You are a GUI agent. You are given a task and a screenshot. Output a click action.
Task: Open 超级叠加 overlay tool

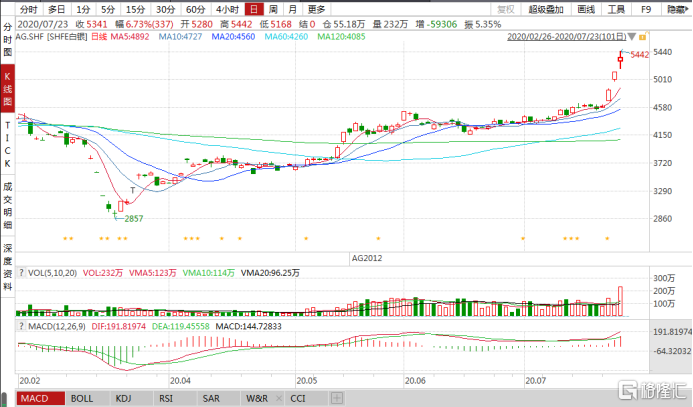click(546, 9)
